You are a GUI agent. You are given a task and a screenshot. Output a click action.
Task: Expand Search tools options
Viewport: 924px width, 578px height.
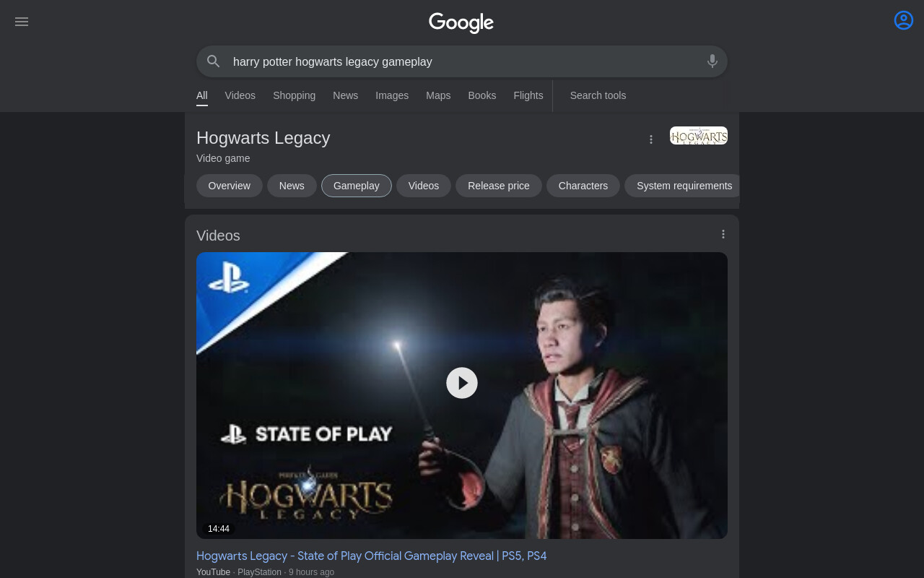click(598, 95)
